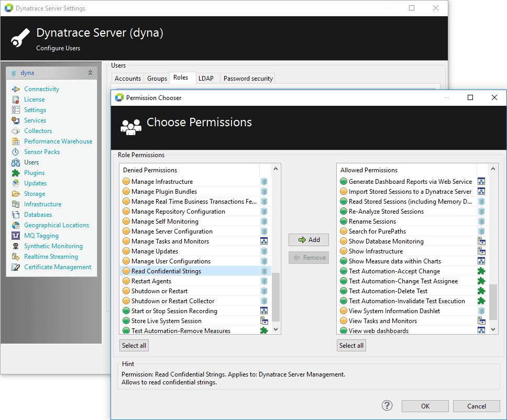Image resolution: width=507 pixels, height=420 pixels.
Task: Add the selected permission
Action: tap(309, 239)
